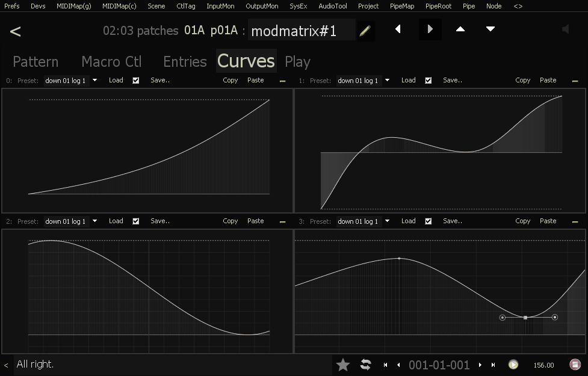
Task: Toggle the checkbox for curve 0
Action: tap(136, 81)
